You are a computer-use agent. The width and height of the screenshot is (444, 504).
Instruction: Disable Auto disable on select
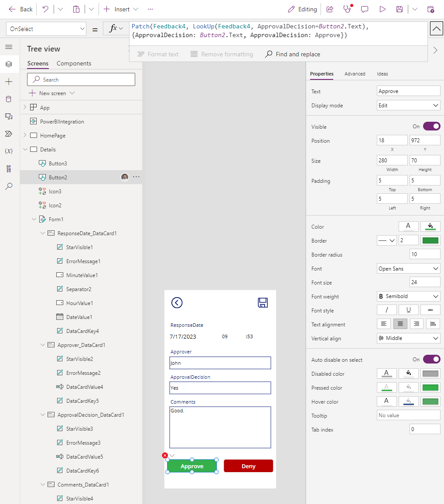point(431,359)
